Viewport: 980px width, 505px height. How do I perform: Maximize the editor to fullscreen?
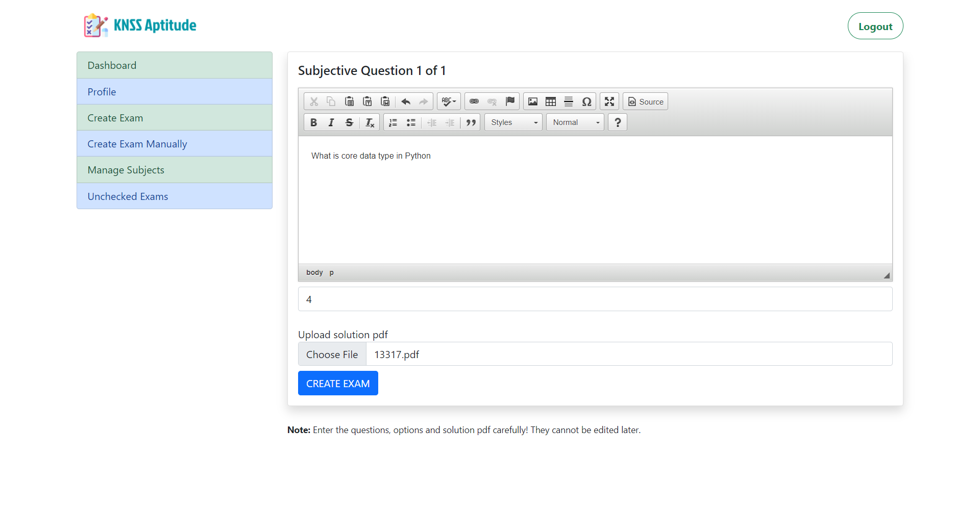point(609,102)
